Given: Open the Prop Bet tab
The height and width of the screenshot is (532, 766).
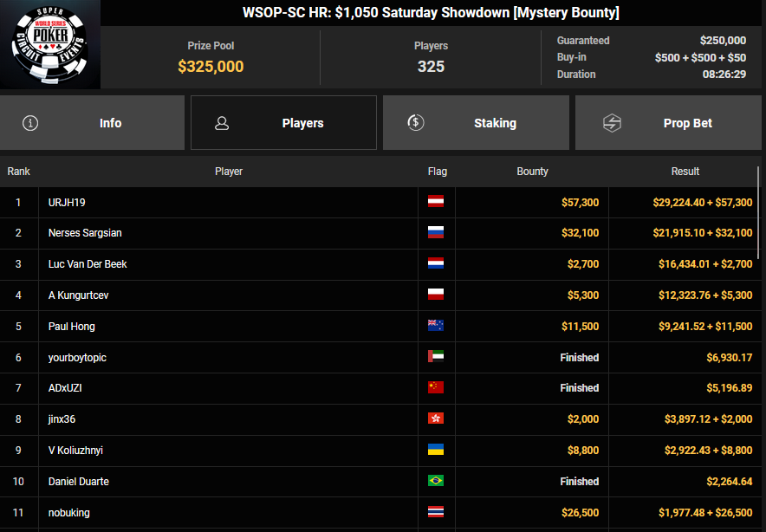Looking at the screenshot, I should (668, 123).
